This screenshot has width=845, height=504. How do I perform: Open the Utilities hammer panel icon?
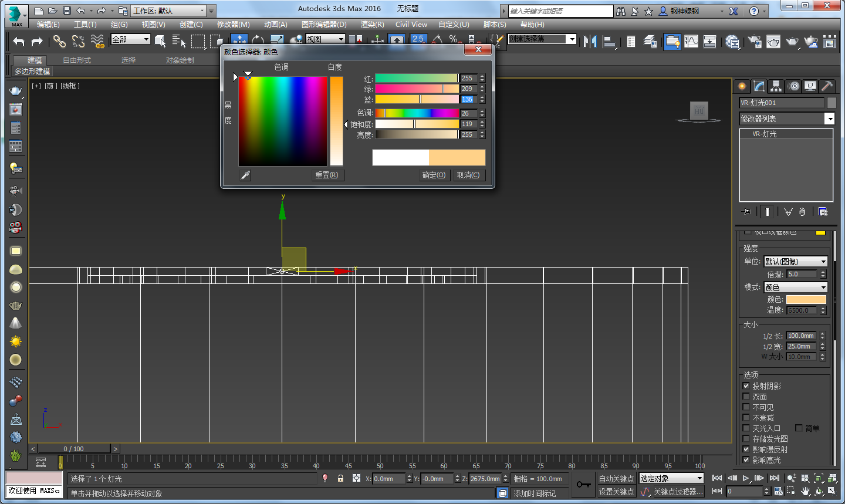[827, 86]
